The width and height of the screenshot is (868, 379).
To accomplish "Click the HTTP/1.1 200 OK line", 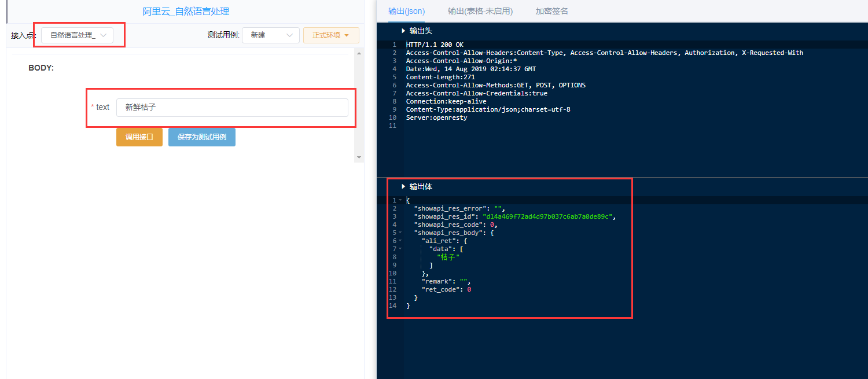I will pos(435,45).
